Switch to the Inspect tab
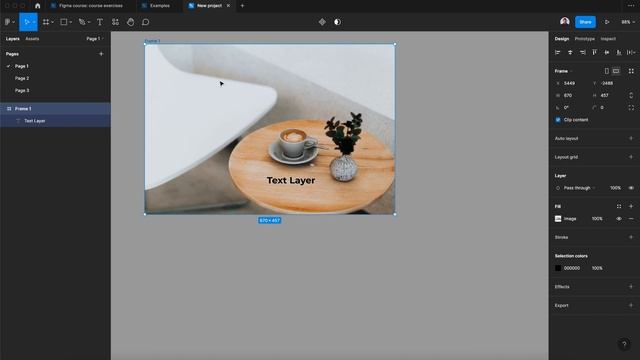This screenshot has height=360, width=640. [x=608, y=39]
